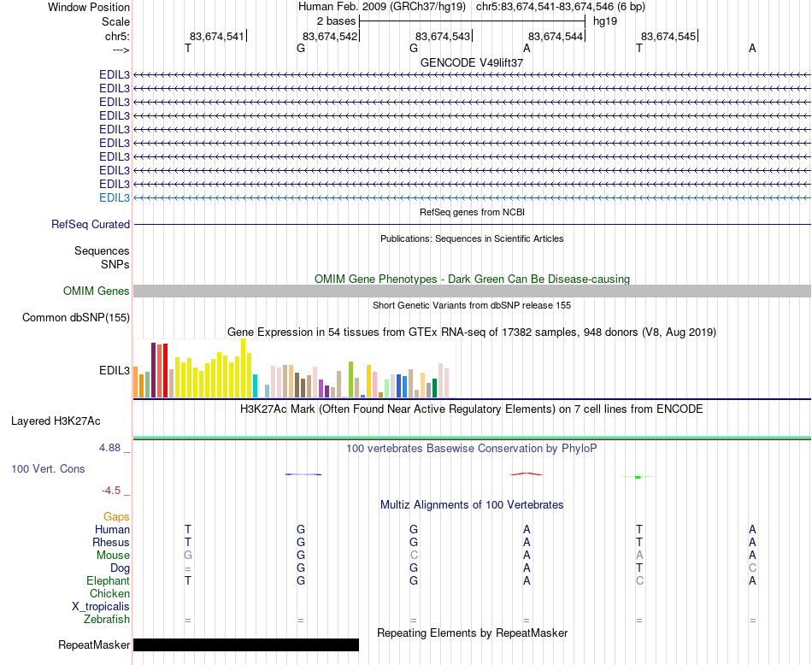
Task: Click the green H3K27Ac signal line
Action: click(472, 438)
